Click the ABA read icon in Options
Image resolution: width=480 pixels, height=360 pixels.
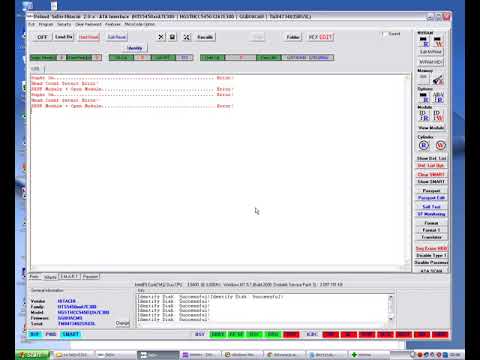(438, 98)
